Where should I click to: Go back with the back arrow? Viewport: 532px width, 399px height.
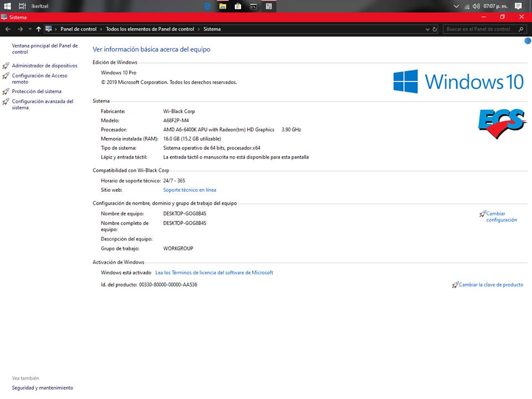pyautogui.click(x=8, y=29)
